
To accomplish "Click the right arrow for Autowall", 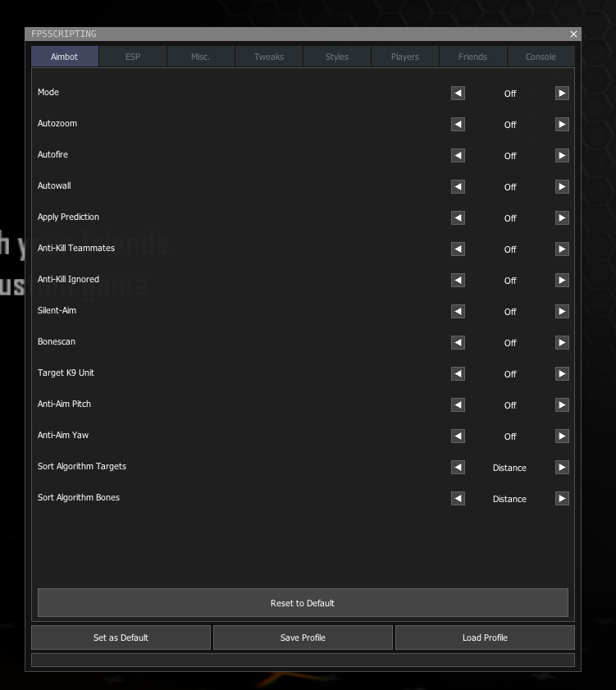I will 562,186.
